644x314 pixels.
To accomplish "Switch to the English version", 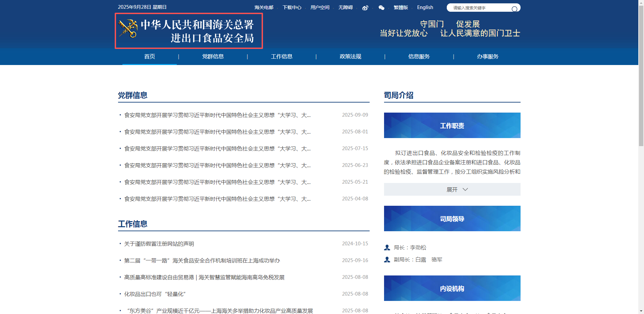I will [425, 7].
